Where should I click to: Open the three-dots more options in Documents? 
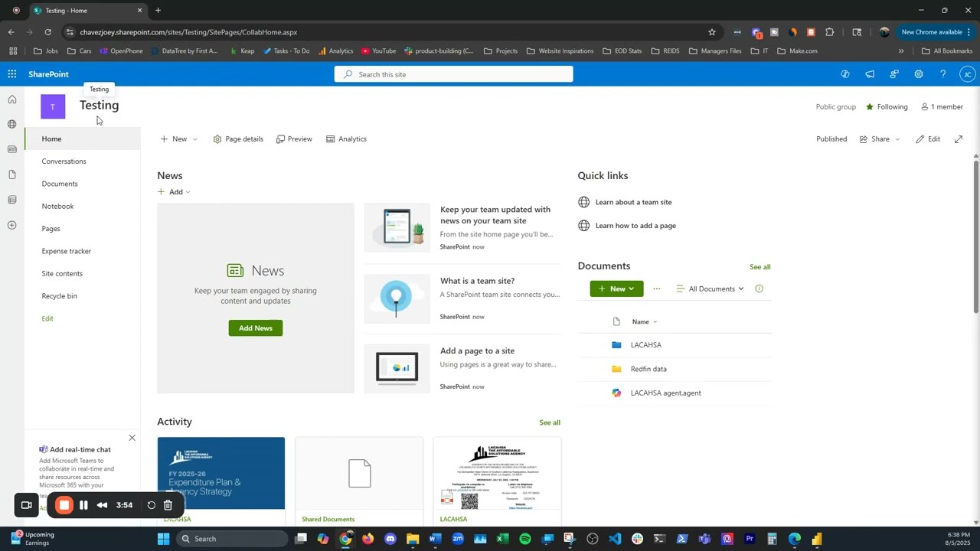[656, 289]
